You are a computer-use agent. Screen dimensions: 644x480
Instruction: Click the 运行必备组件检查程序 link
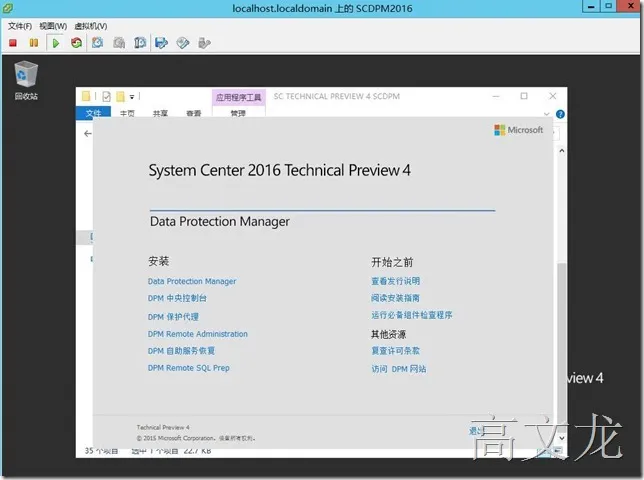(412, 315)
